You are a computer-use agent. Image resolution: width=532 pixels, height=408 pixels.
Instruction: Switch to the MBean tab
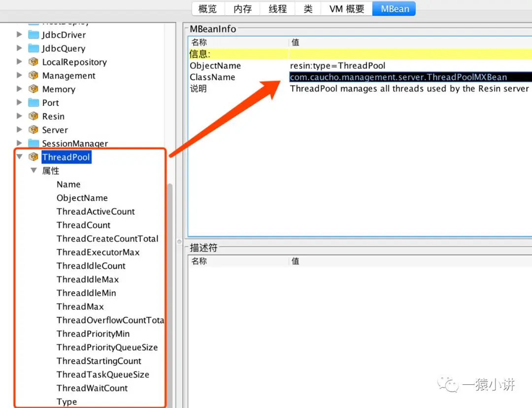point(394,8)
